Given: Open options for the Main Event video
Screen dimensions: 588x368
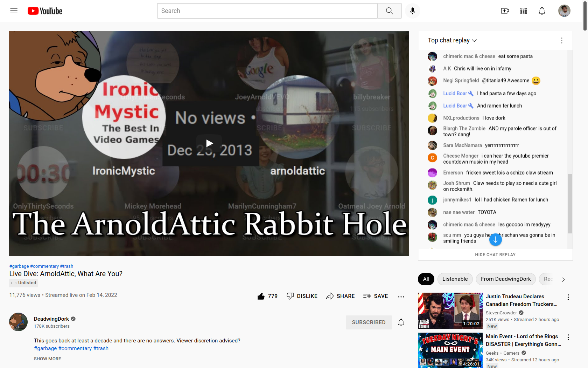Looking at the screenshot, I should click(568, 337).
